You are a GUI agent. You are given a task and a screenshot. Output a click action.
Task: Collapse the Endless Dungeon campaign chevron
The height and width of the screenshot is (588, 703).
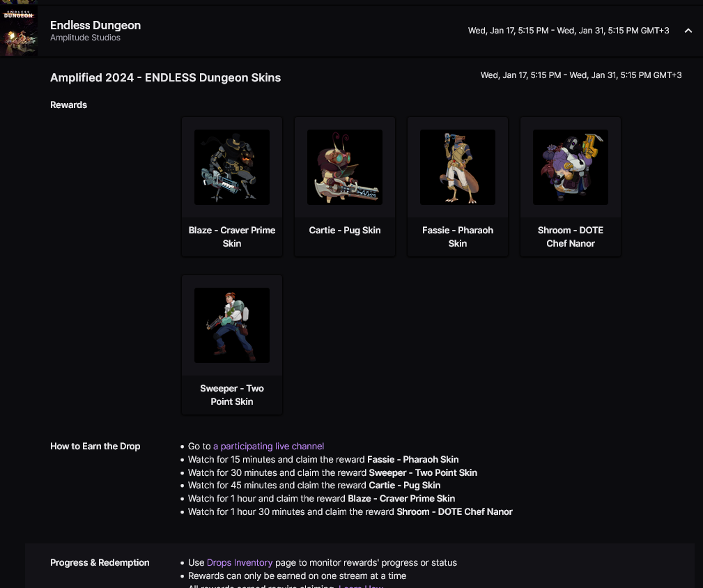688,31
